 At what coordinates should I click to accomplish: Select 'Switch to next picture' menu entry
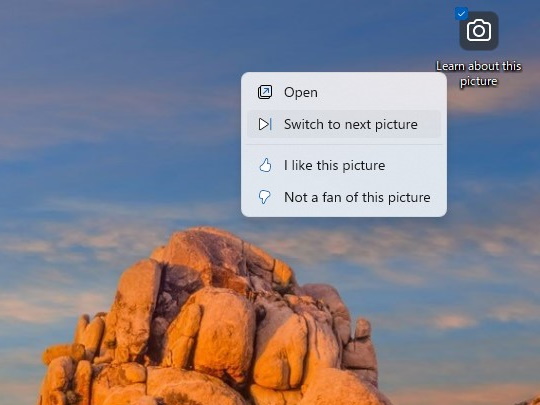click(344, 124)
